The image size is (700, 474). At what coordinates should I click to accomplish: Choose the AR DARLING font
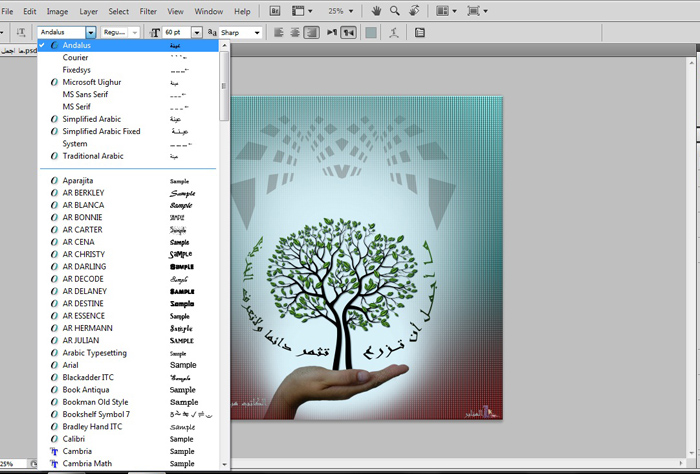pyautogui.click(x=128, y=266)
